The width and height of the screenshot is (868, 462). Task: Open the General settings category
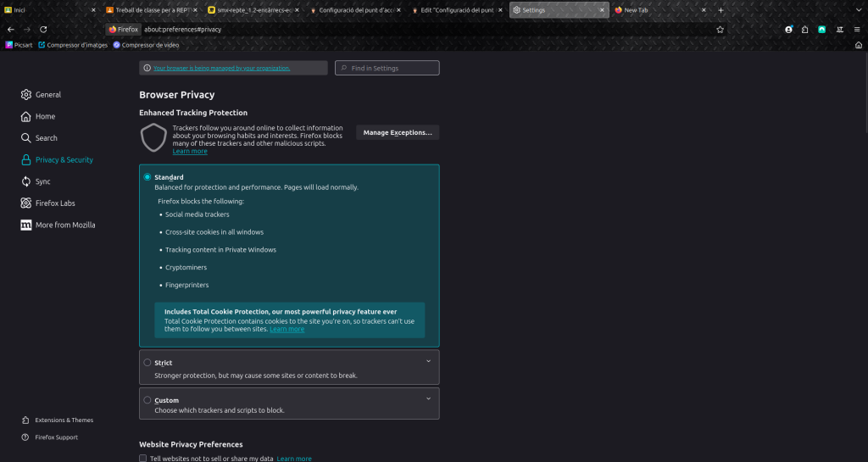47,95
